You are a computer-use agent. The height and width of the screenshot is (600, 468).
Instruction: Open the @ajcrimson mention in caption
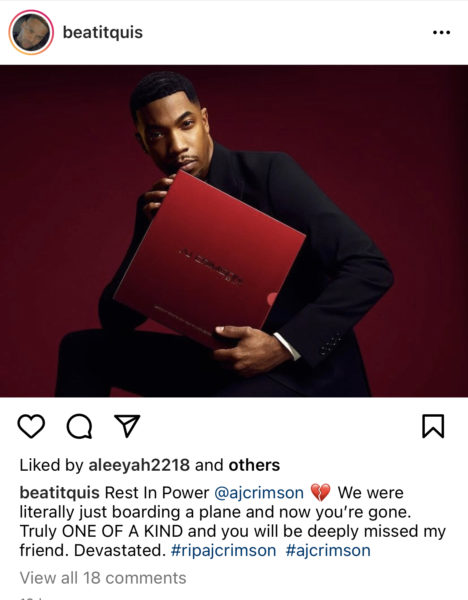(259, 493)
